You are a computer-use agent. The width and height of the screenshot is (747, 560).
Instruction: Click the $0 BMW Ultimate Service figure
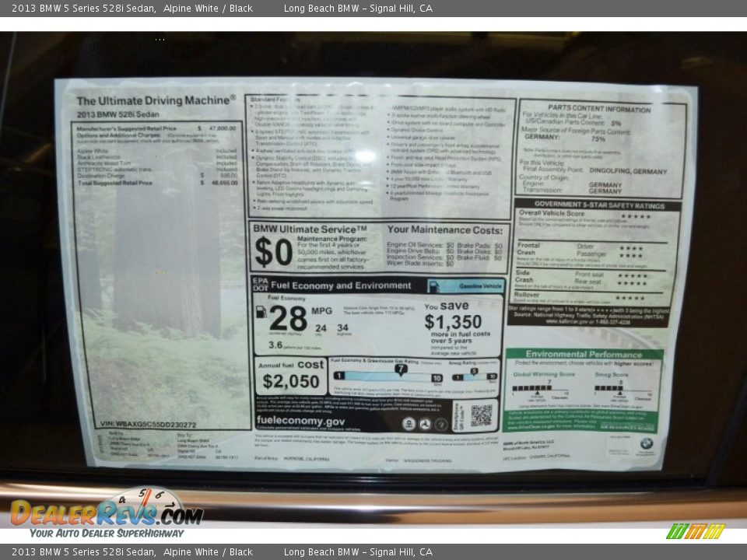point(274,252)
